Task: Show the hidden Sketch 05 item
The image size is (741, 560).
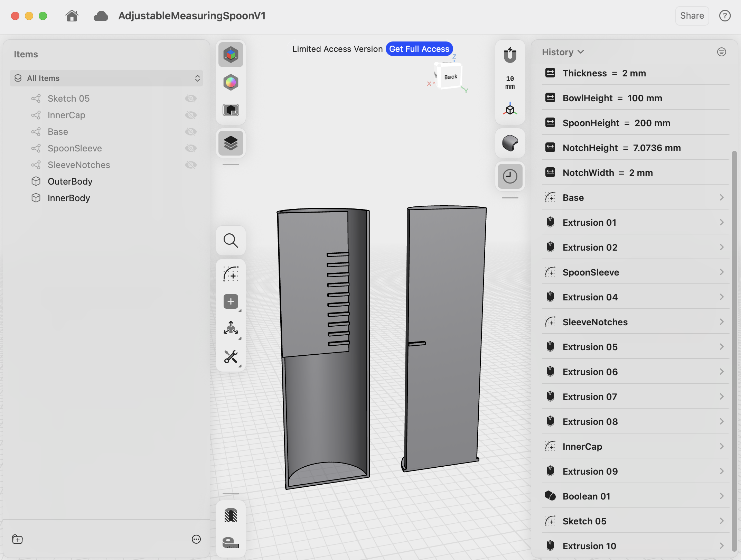Action: coord(191,99)
